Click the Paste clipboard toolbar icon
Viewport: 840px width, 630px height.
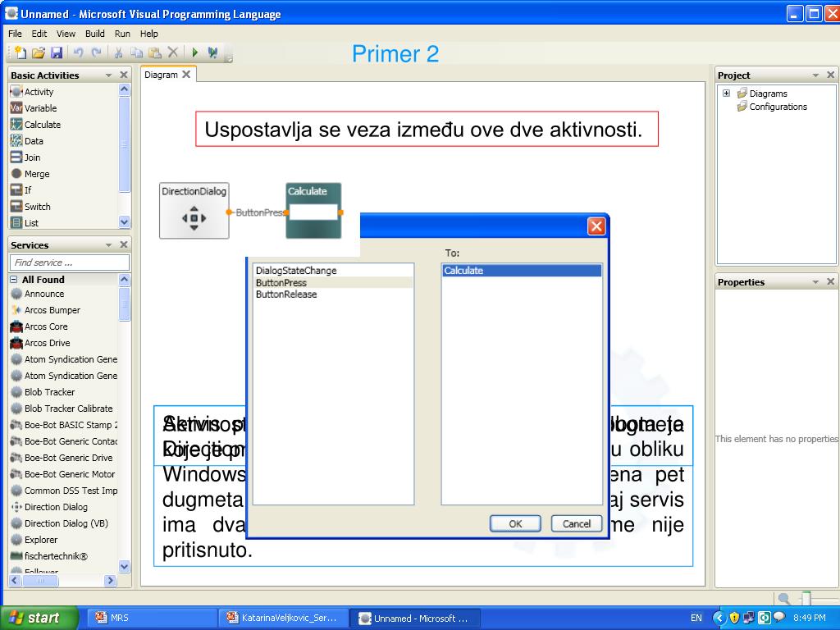(155, 52)
